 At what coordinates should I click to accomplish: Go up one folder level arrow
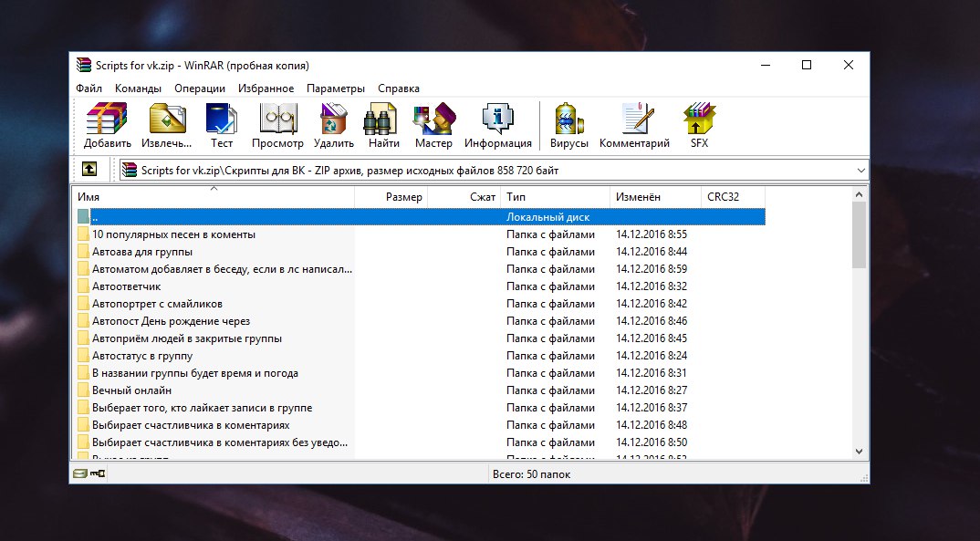89,170
